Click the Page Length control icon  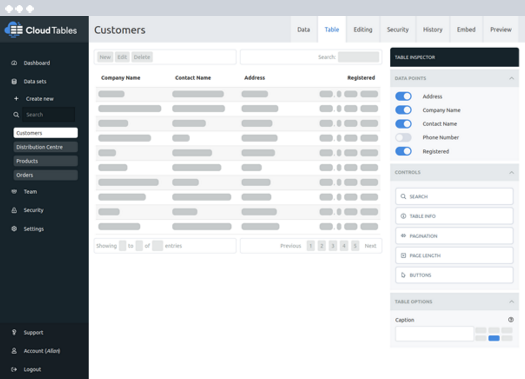(403, 255)
